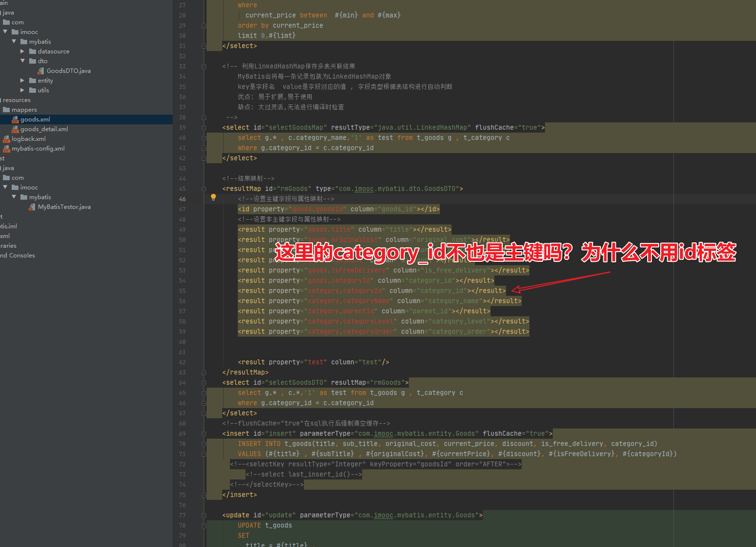Click the category.categoryOrder result line
Viewport: 756px width, 547px height.
tap(384, 332)
